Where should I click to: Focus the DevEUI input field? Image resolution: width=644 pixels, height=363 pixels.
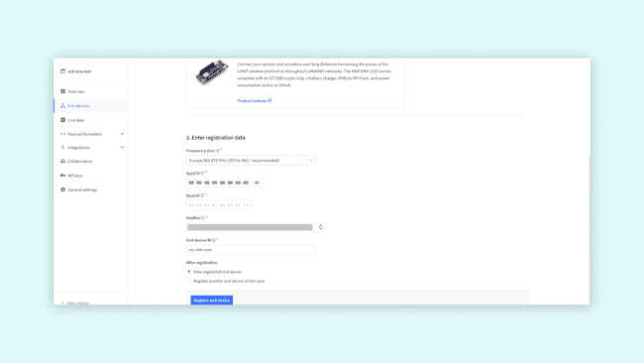[219, 204]
